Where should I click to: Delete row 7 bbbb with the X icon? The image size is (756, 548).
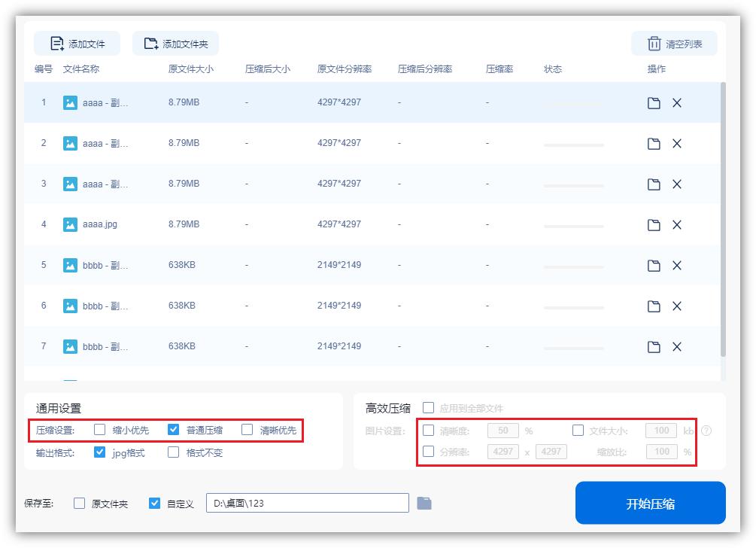[x=677, y=346]
